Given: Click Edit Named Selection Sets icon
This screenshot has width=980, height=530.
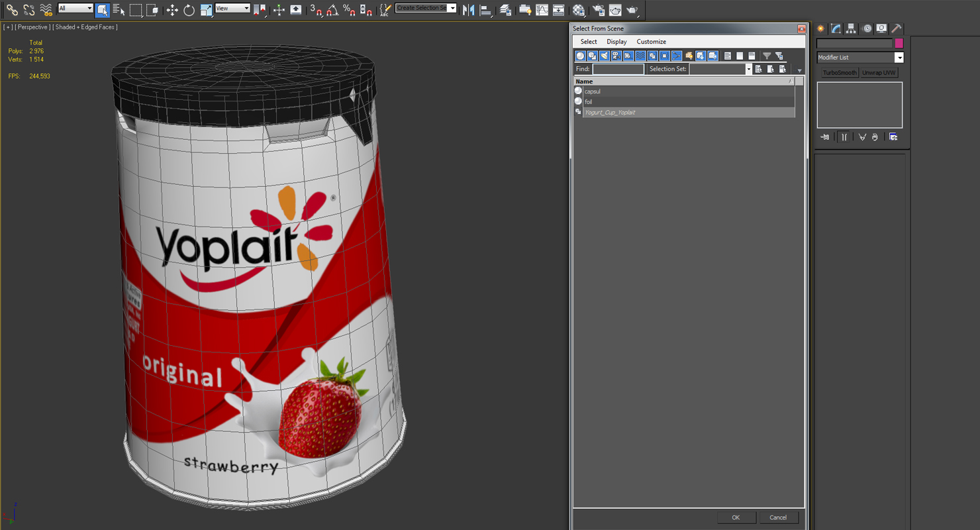Looking at the screenshot, I should point(385,10).
